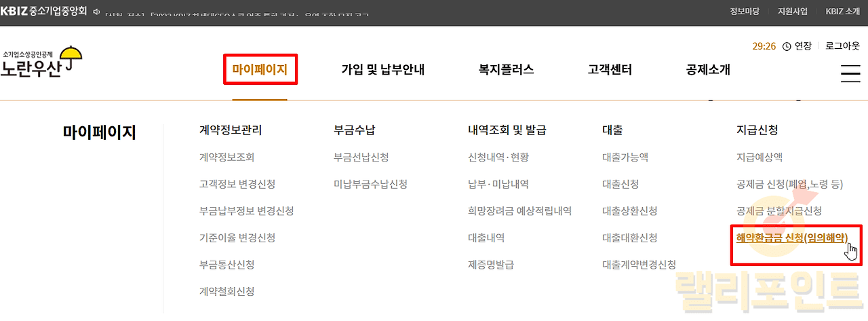
Task: Open the hamburger full menu icon
Action: pyautogui.click(x=850, y=73)
